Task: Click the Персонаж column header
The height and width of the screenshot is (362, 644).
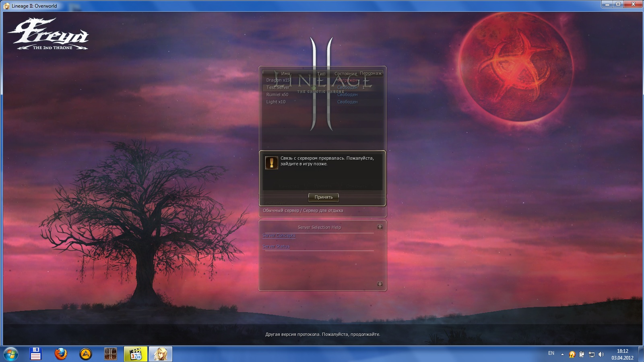Action: tap(371, 73)
